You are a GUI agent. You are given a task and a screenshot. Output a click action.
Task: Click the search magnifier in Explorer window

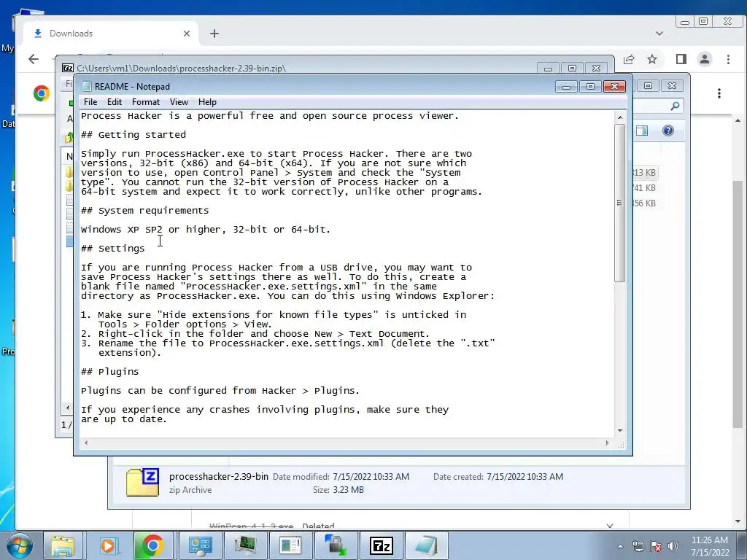(675, 106)
